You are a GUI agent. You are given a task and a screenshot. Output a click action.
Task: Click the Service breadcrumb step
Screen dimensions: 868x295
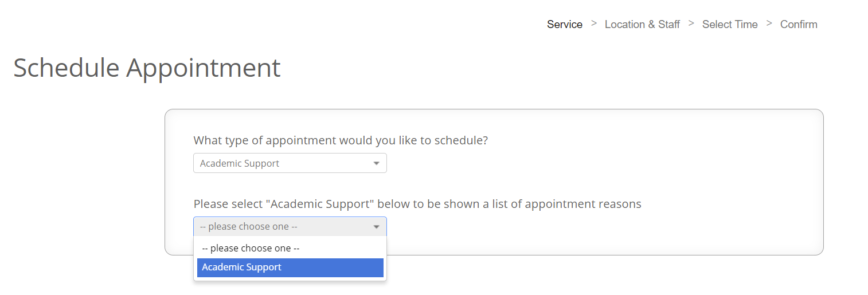pyautogui.click(x=565, y=24)
